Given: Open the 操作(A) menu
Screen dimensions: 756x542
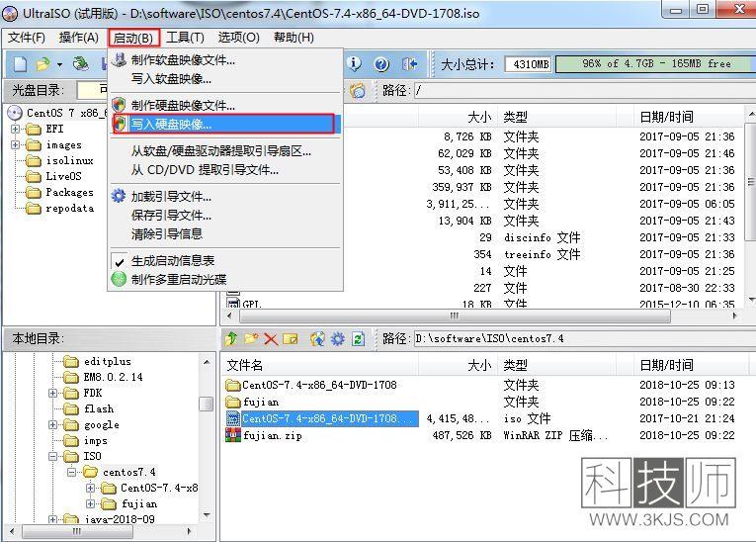Looking at the screenshot, I should click(x=79, y=38).
